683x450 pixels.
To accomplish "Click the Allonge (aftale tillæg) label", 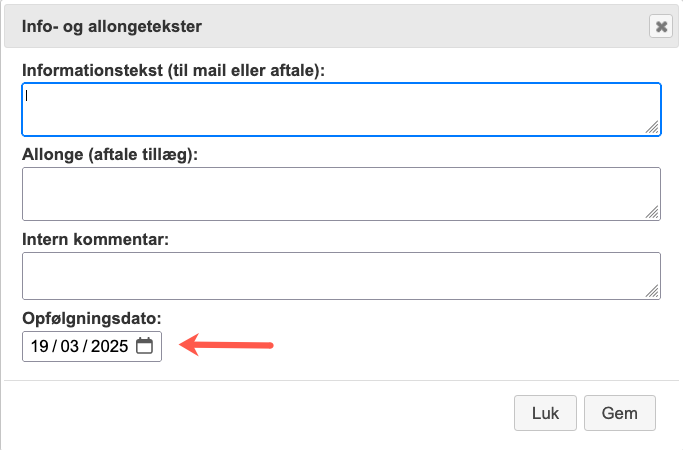I will [110, 154].
